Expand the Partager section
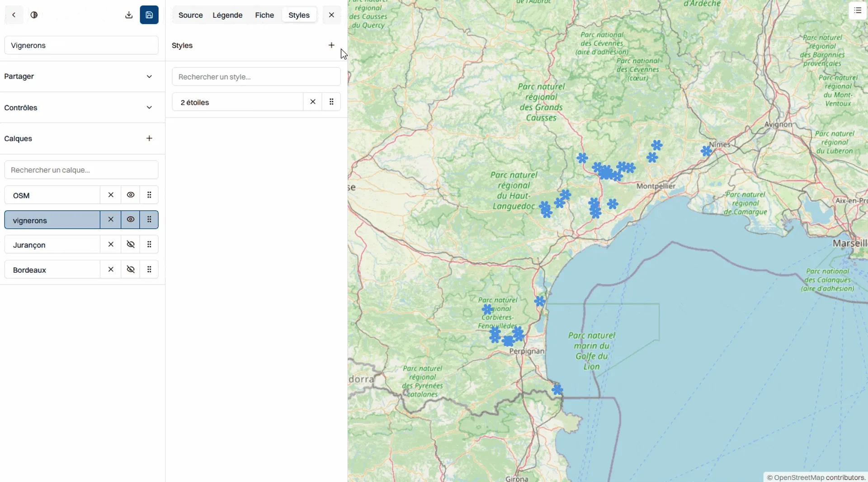Screen dimensions: 868x482 click(x=149, y=76)
